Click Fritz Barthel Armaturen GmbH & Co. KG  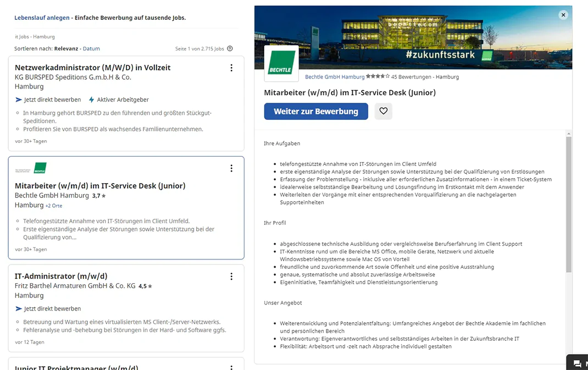tap(75, 286)
